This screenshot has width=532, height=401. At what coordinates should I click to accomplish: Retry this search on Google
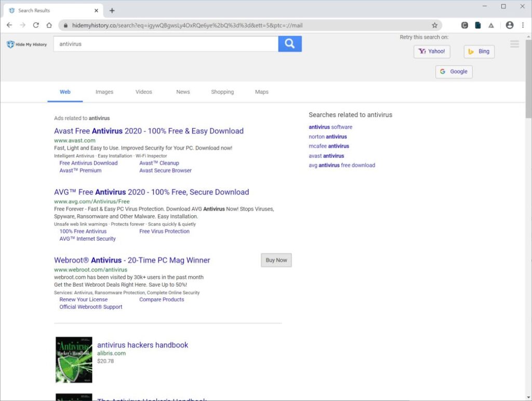[x=454, y=72]
